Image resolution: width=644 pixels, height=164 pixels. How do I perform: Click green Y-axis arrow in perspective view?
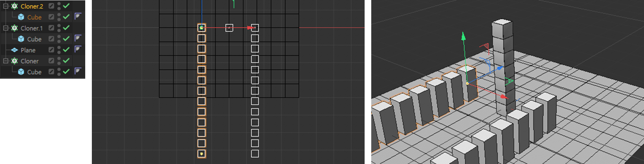click(x=463, y=36)
